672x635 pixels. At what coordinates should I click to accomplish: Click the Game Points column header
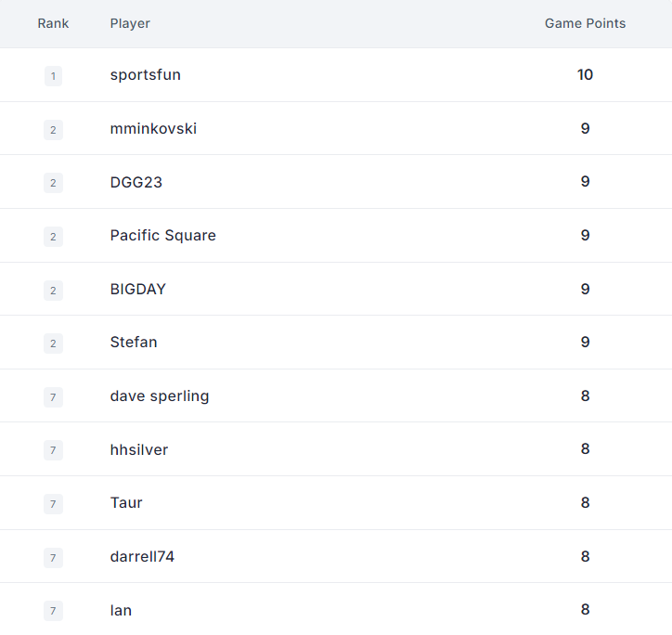(x=585, y=23)
